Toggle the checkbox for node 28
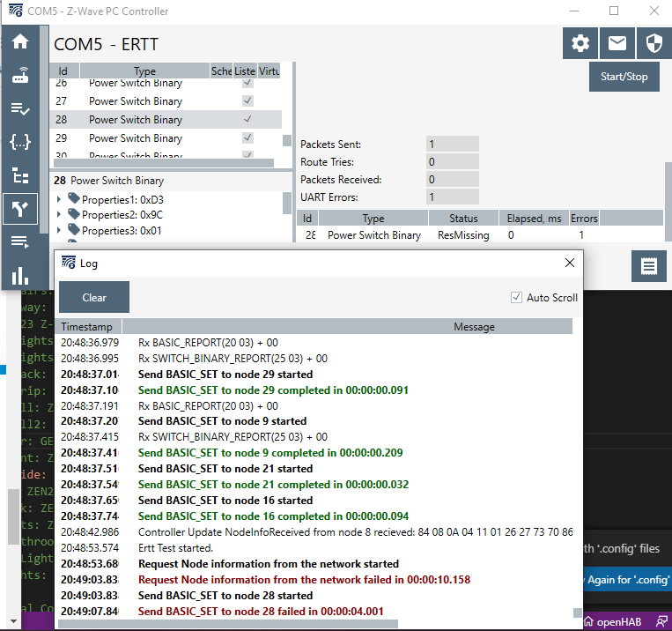Viewport: 672px width, 631px height. pos(247,119)
